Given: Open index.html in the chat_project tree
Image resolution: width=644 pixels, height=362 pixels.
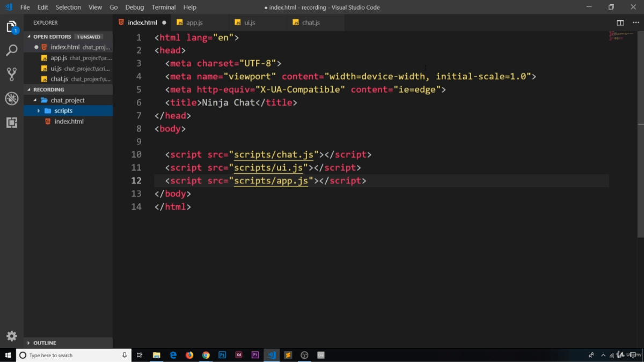Looking at the screenshot, I should [69, 121].
